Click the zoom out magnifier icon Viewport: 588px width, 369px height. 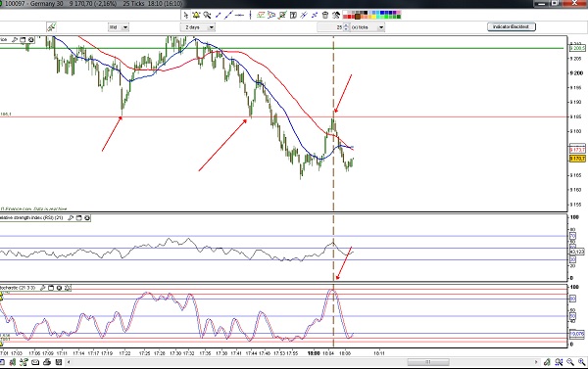click(570, 362)
